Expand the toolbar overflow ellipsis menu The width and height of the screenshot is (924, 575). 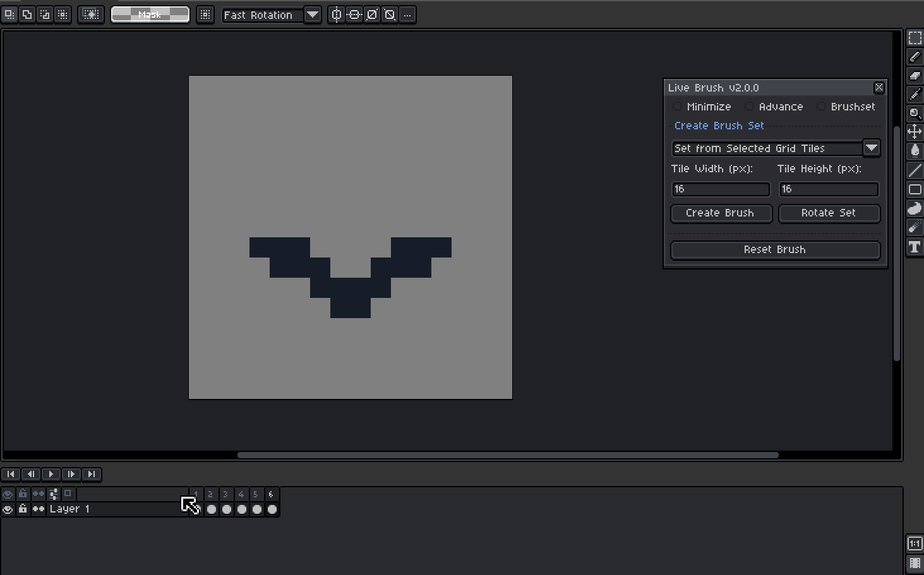pos(407,15)
